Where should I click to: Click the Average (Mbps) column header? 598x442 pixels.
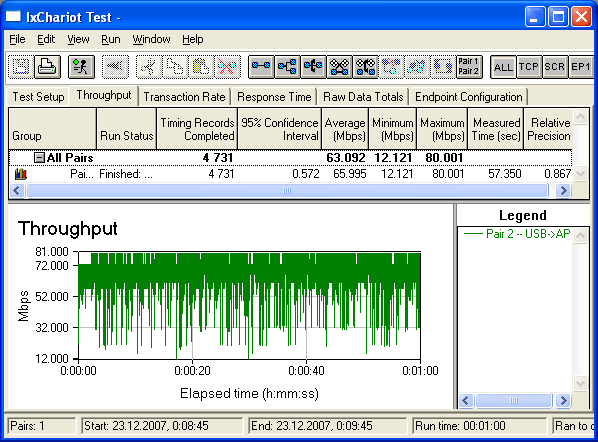[x=345, y=129]
